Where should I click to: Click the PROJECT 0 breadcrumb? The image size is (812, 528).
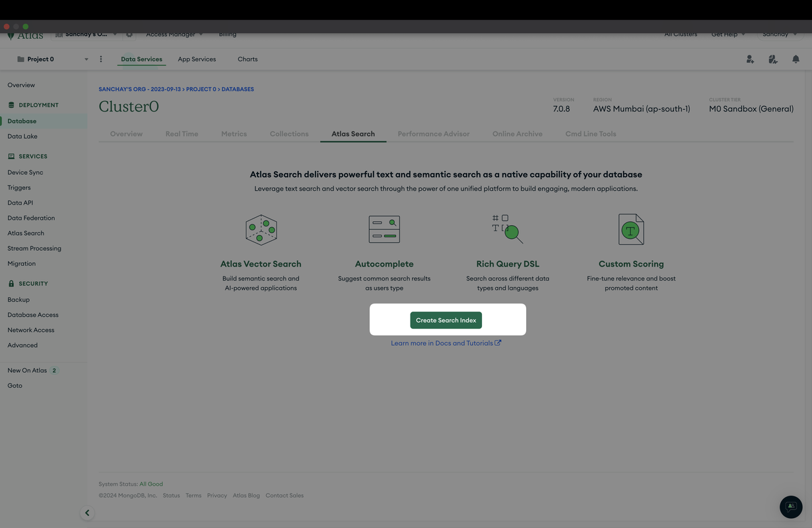click(x=201, y=89)
